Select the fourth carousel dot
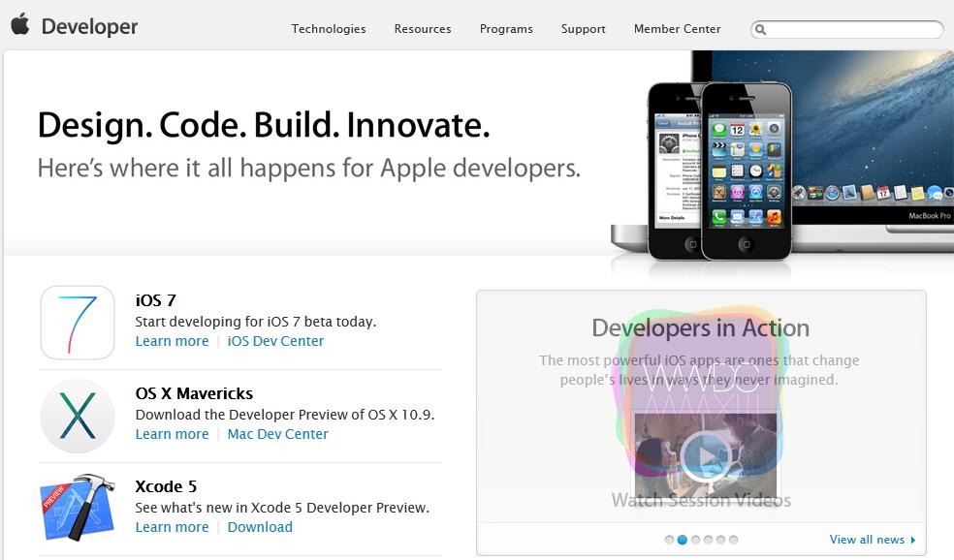Image resolution: width=954 pixels, height=560 pixels. click(708, 540)
